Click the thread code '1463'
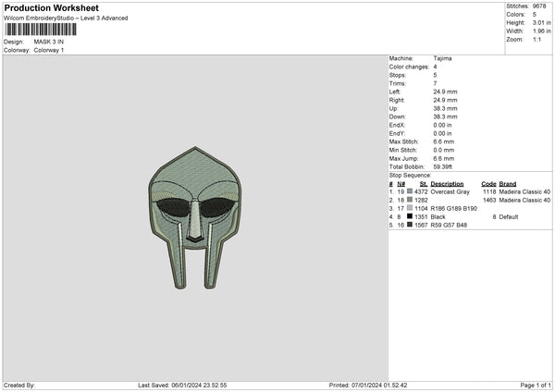This screenshot has width=555, height=392. point(489,201)
